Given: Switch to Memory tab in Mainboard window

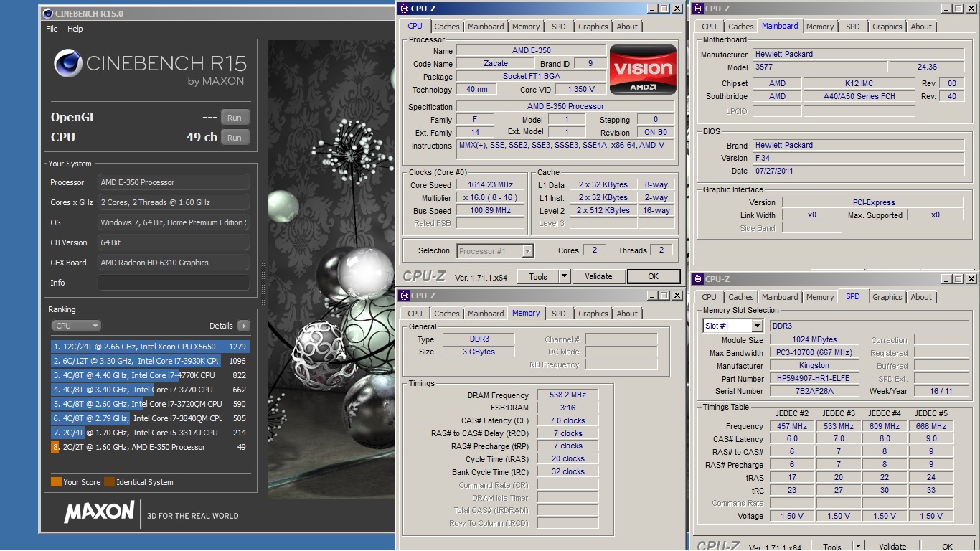Looking at the screenshot, I should point(820,27).
